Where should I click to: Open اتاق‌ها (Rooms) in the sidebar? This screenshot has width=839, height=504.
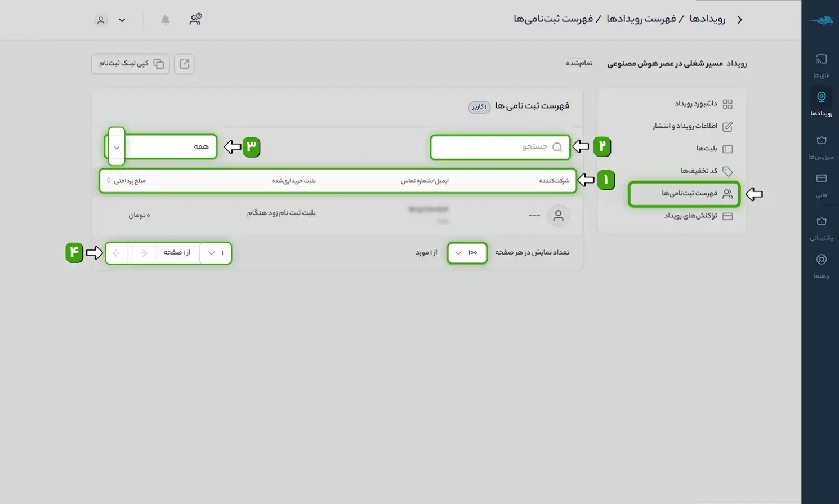(821, 65)
